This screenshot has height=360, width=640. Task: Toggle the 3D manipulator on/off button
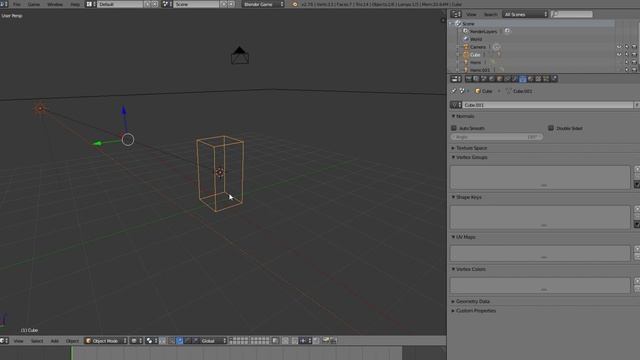(171, 340)
